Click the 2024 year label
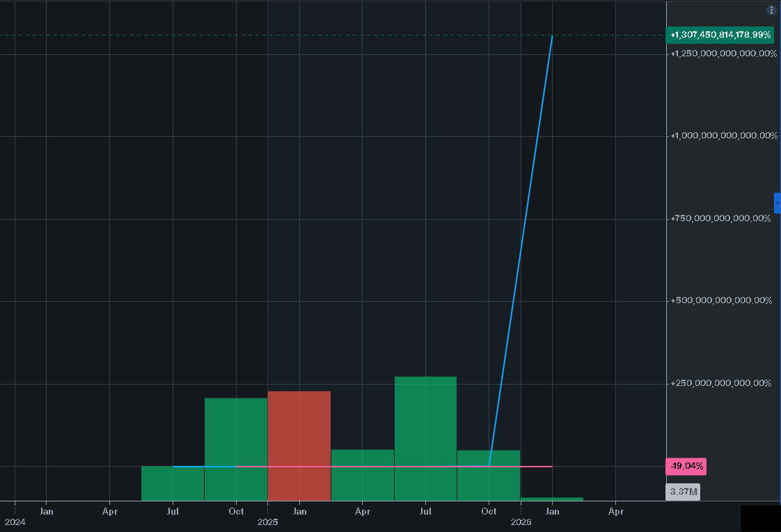781x532 pixels. coord(15,522)
